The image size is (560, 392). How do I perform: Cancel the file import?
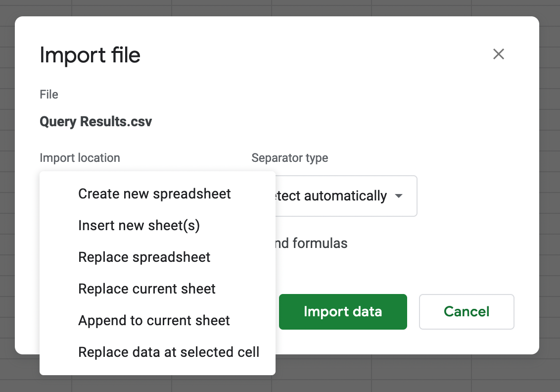pyautogui.click(x=467, y=312)
